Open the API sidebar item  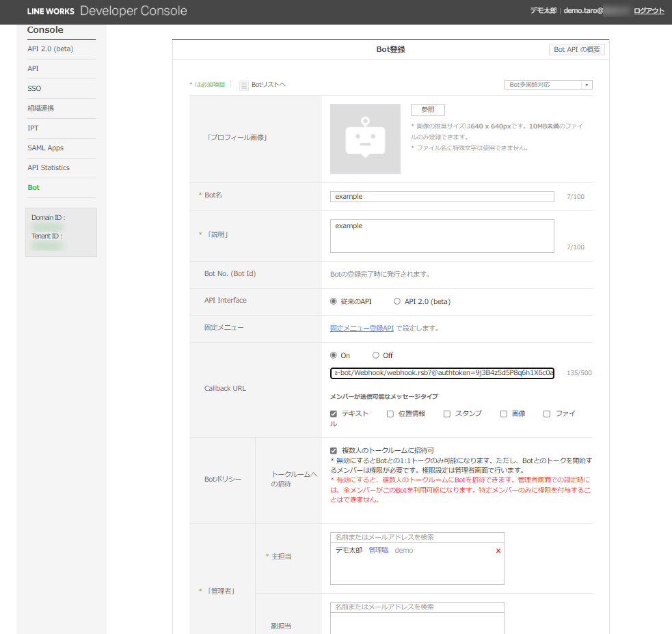click(33, 68)
